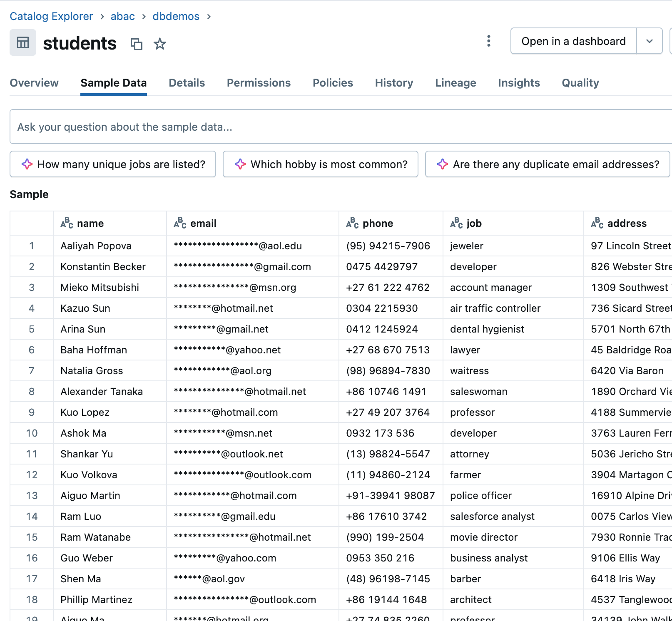Open the dashboard options dropdown chevron
The image size is (672, 621).
tap(650, 41)
